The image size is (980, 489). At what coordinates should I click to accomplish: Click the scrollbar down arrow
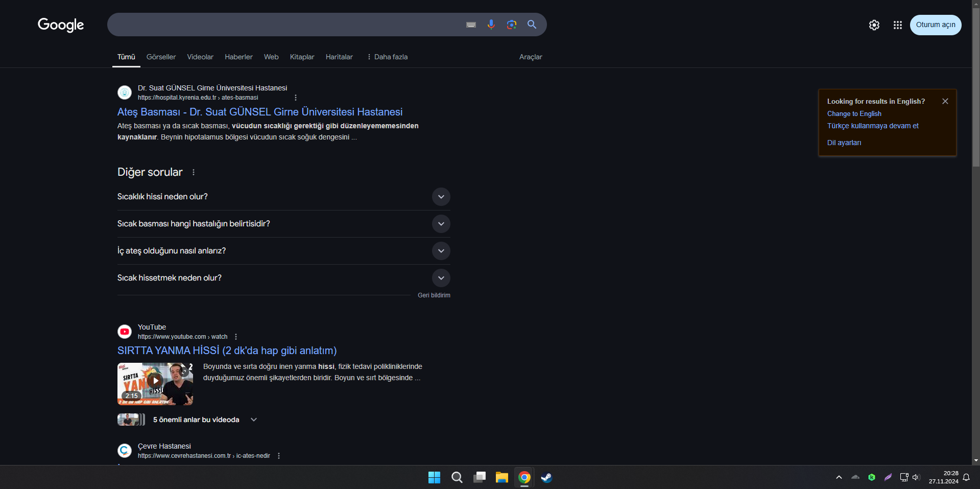(x=976, y=460)
